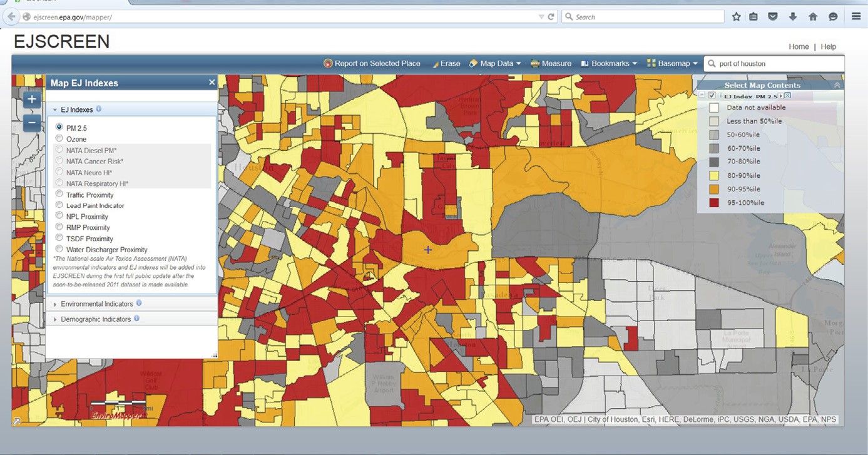868x455 pixels.
Task: Click the port of houston search field
Action: [776, 64]
